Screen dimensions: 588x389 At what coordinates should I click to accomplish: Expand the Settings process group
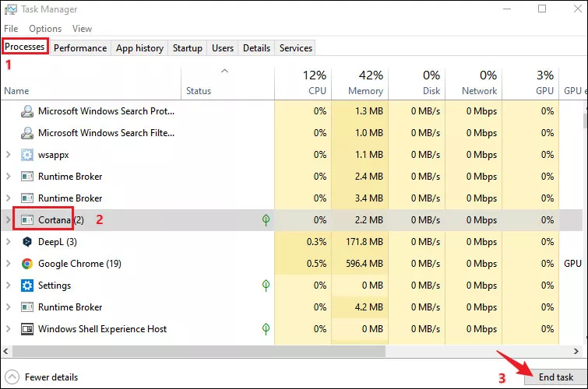(x=9, y=286)
